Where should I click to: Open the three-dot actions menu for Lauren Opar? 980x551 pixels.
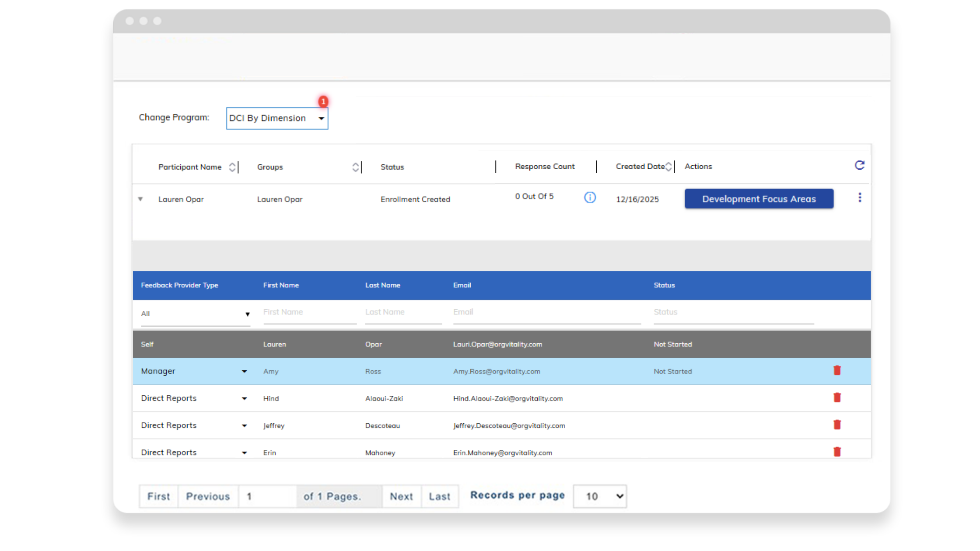pos(860,198)
